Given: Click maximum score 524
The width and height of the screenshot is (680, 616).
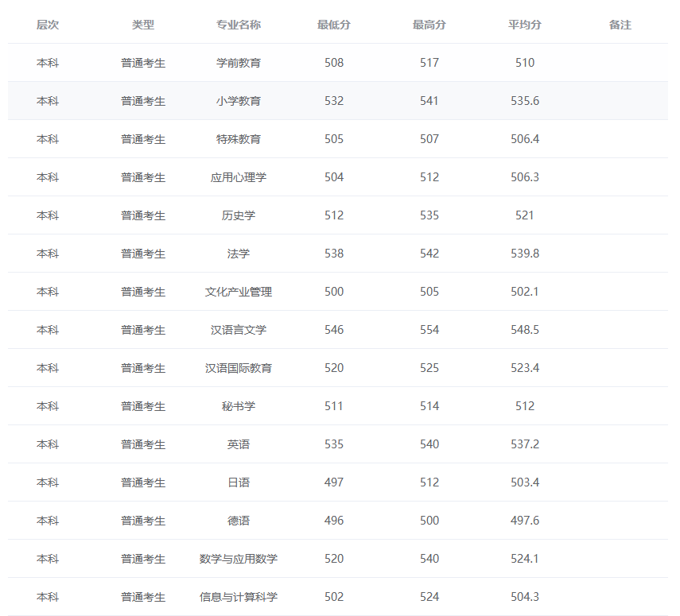Looking at the screenshot, I should click(429, 597).
